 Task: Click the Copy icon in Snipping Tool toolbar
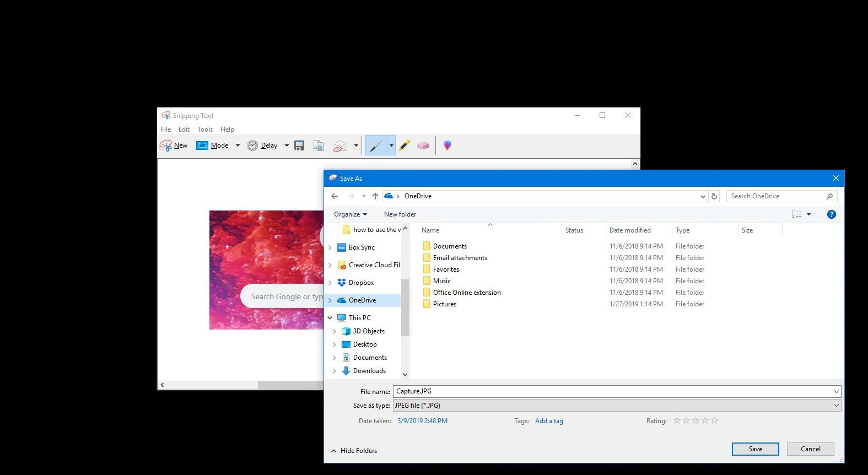pyautogui.click(x=319, y=145)
